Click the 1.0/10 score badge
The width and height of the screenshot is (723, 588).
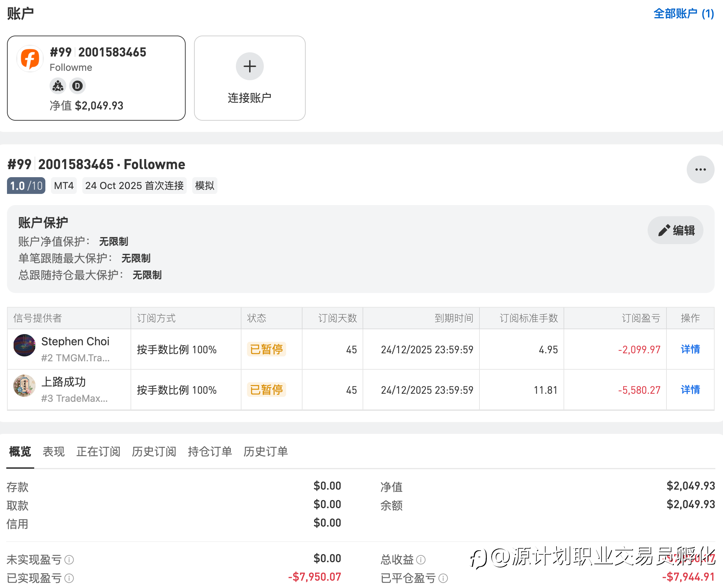click(x=26, y=186)
